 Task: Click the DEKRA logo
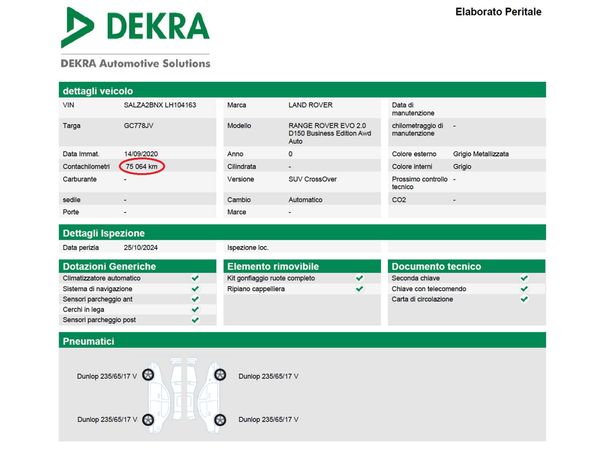tap(135, 27)
